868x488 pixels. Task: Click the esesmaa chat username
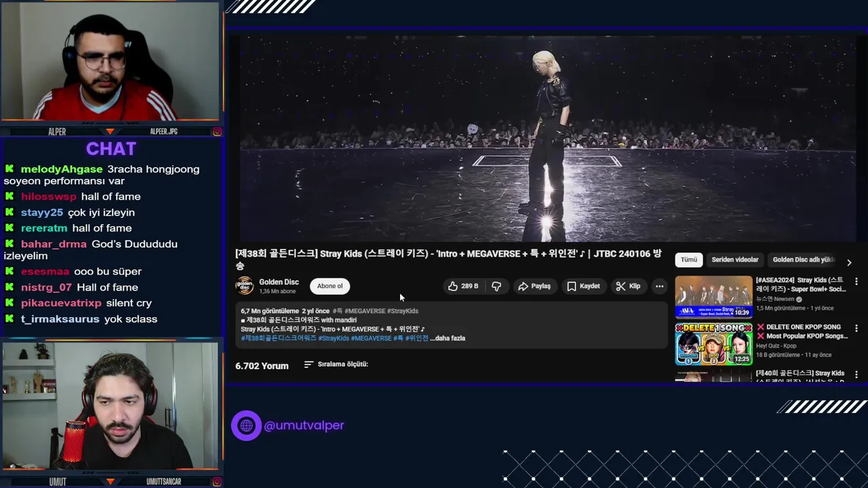[x=45, y=271]
